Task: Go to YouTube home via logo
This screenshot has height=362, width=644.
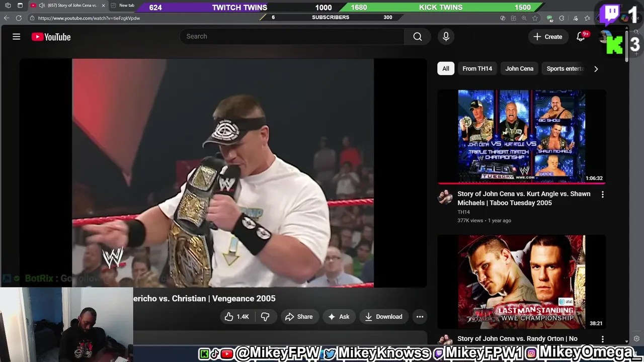Action: tap(51, 37)
